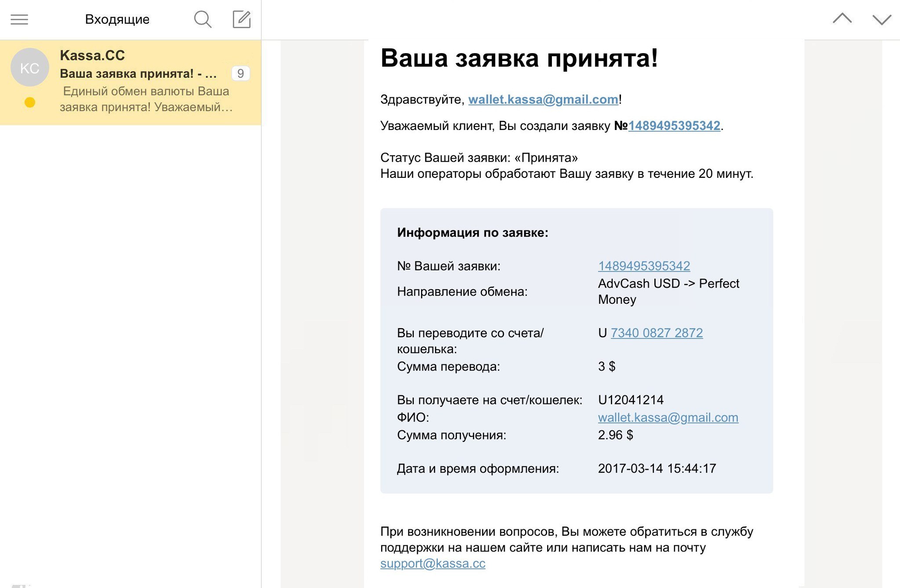The height and width of the screenshot is (588, 900).
Task: Click the text AdvCash USD -> Perfect Money
Action: (x=668, y=292)
